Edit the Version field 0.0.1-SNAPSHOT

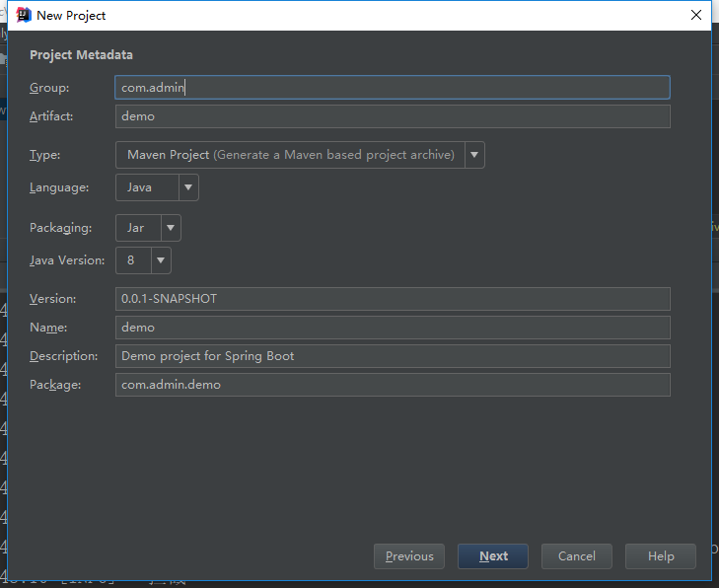[393, 299]
